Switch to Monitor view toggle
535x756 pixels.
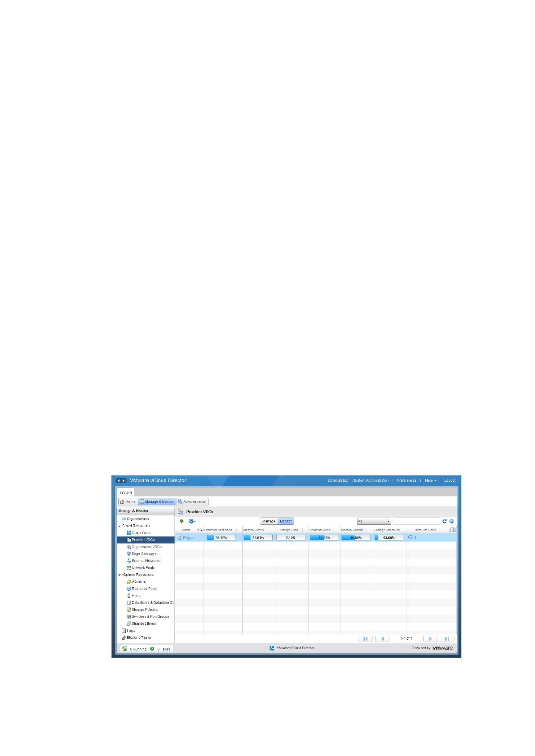(x=286, y=521)
